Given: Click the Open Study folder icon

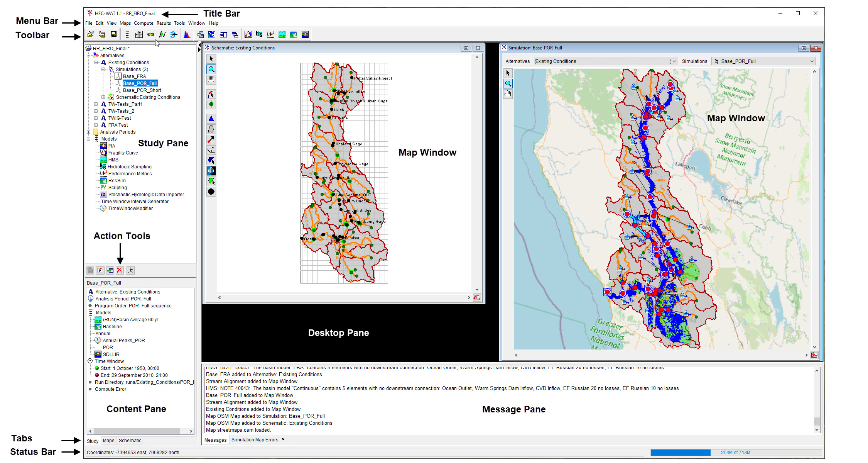Looking at the screenshot, I should tap(91, 35).
